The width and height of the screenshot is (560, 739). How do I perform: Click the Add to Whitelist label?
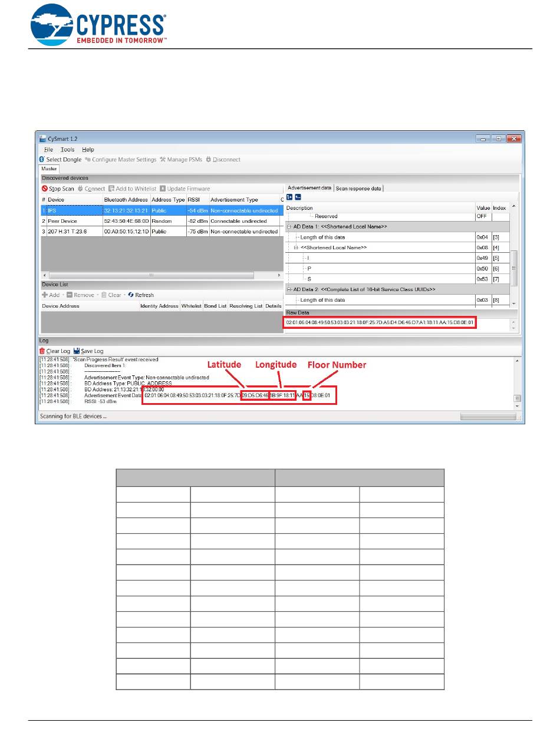(136, 189)
